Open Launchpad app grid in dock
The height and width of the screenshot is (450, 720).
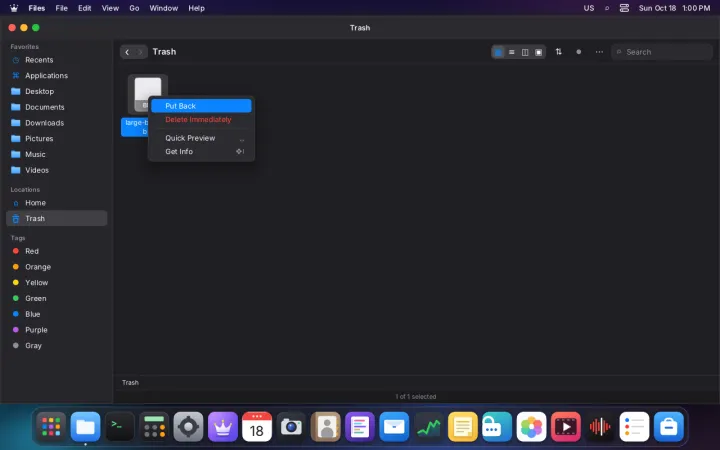51,427
